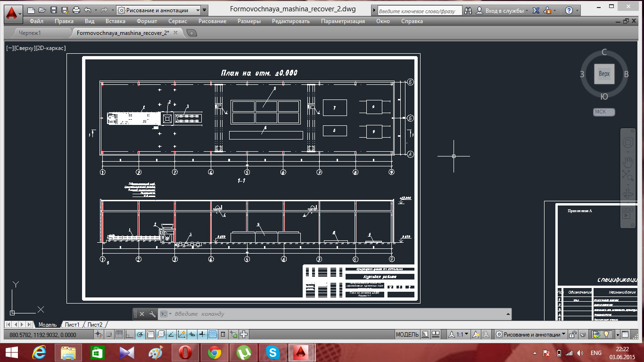Switch to the Лист2 layout tab

(x=95, y=325)
